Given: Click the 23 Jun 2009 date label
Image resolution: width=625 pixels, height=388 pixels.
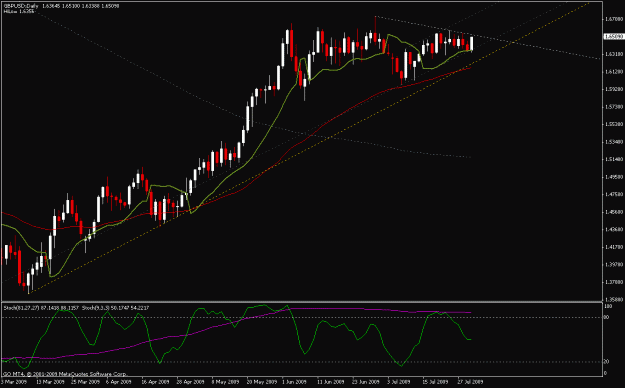Looking at the screenshot, I should pos(366,382).
